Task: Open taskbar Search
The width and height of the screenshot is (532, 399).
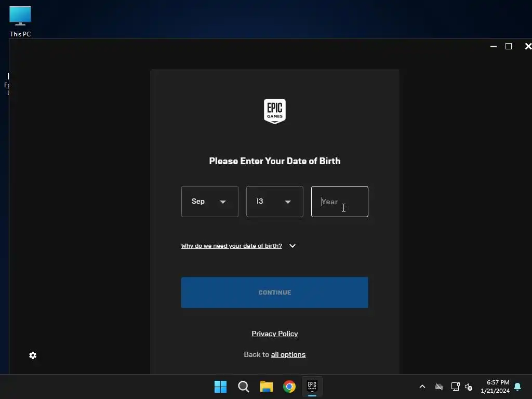Action: click(x=243, y=387)
